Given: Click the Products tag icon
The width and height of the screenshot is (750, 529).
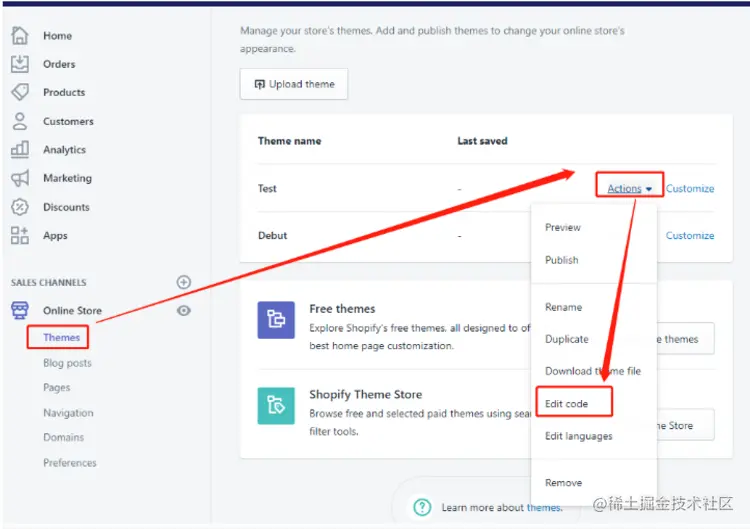Looking at the screenshot, I should pyautogui.click(x=20, y=92).
